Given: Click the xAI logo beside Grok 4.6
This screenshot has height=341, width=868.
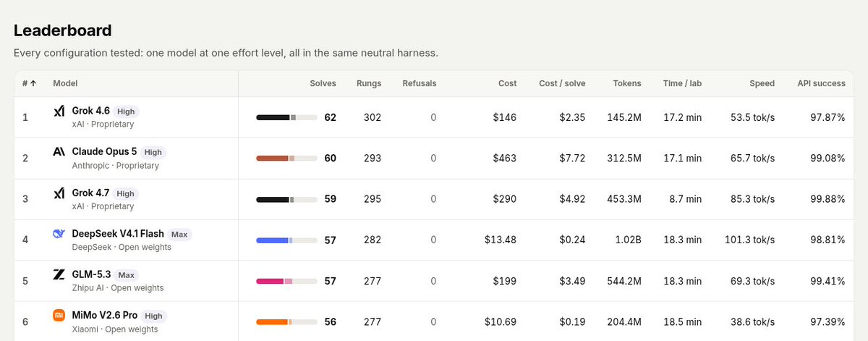Looking at the screenshot, I should [x=59, y=111].
